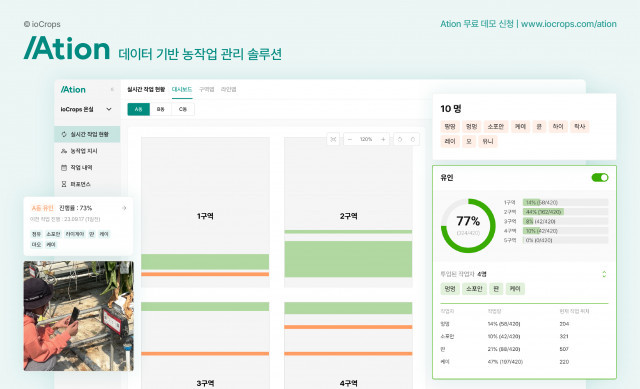Click the calendar icon beside 작업 내역
Viewport: 640px width, 389px height.
64,168
